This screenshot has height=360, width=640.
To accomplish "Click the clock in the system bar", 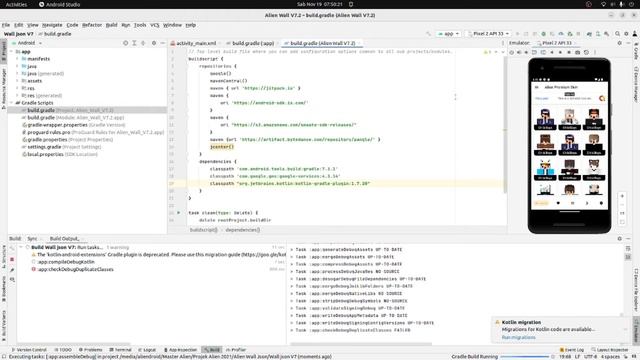I will 320,4.
